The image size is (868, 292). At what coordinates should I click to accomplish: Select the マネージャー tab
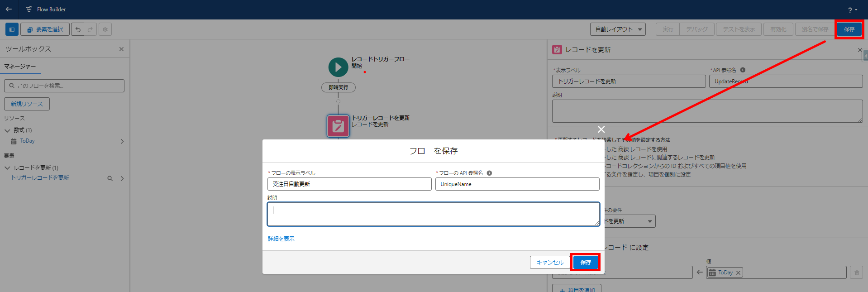20,67
